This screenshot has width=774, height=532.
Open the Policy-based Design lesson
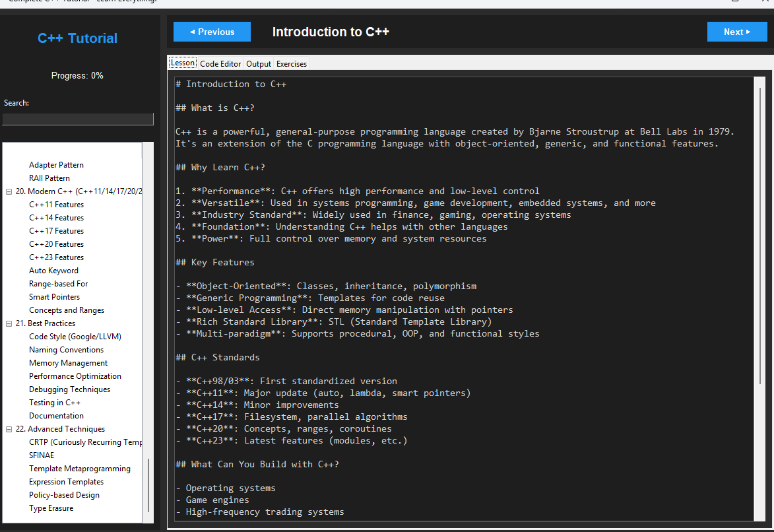pyautogui.click(x=64, y=495)
